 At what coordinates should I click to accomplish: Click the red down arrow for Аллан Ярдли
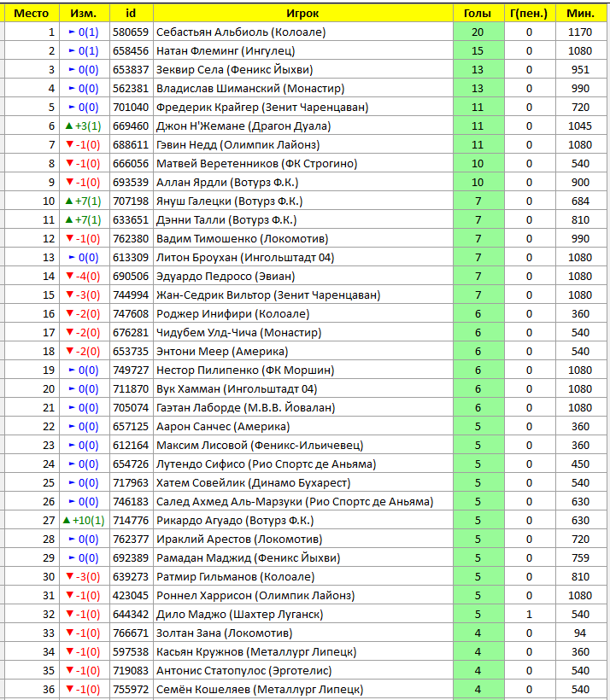(x=69, y=182)
